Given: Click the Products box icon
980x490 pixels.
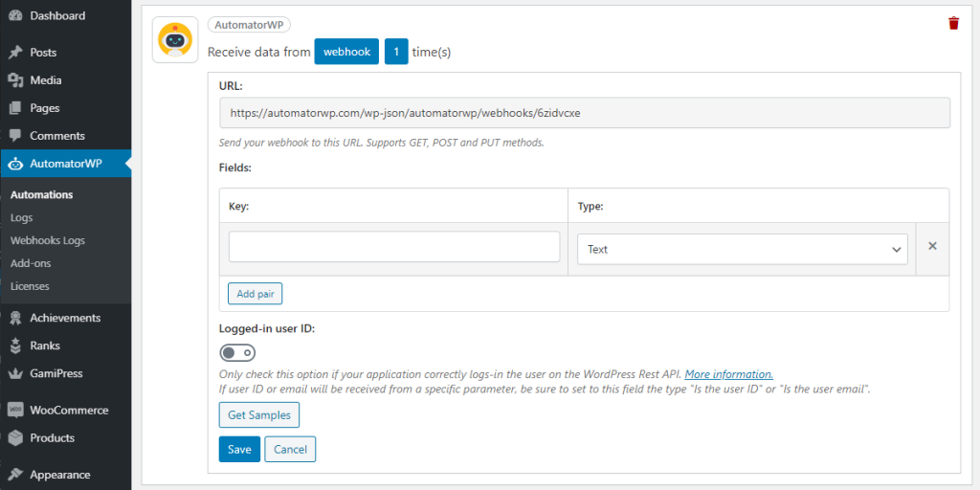Looking at the screenshot, I should pyautogui.click(x=15, y=437).
